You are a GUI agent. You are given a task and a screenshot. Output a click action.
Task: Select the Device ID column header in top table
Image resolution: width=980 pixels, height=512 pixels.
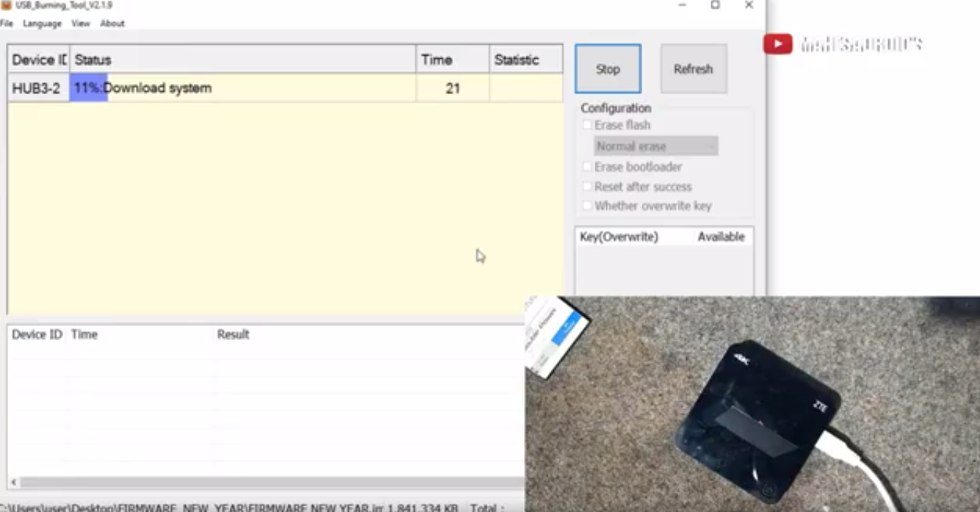point(38,60)
